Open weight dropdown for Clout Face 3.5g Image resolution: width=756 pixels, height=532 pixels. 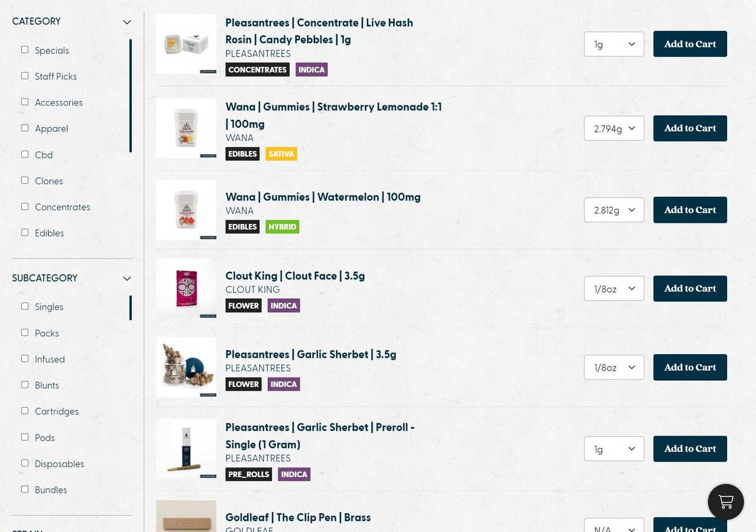pyautogui.click(x=614, y=288)
